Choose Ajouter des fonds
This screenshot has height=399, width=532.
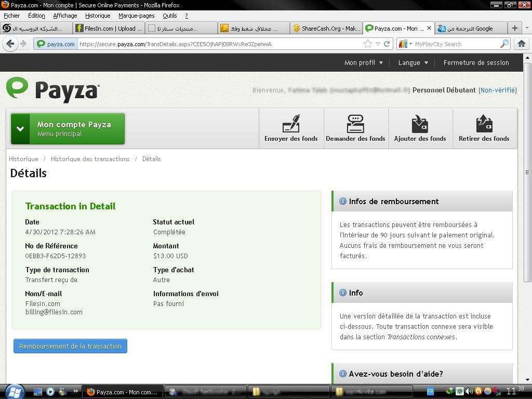420,128
